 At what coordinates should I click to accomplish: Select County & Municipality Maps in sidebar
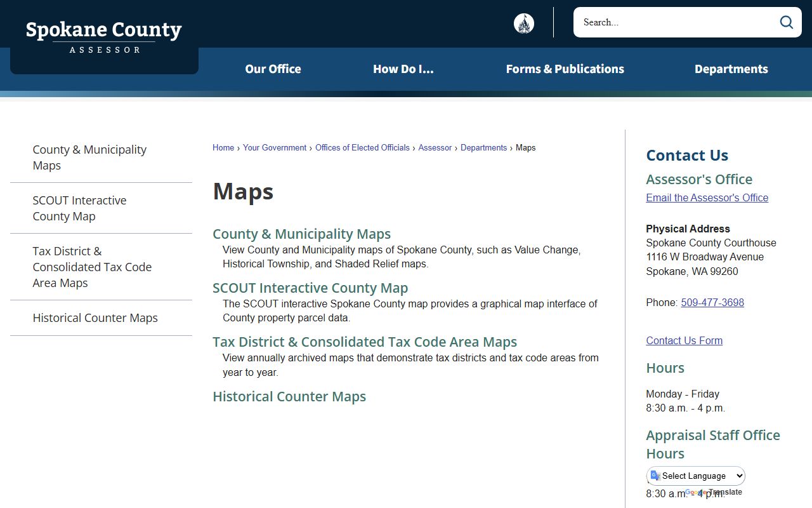101,157
